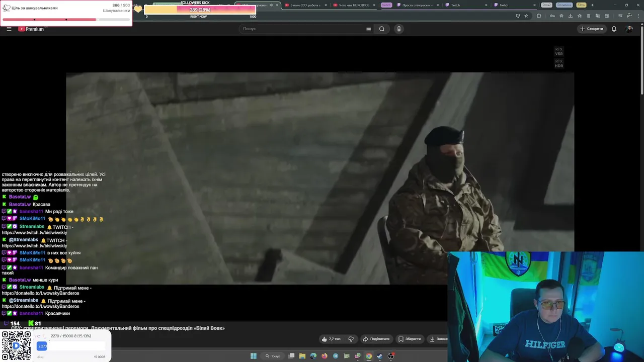Open the YouTube account avatar menu
This screenshot has width=644, height=362.
tap(629, 29)
